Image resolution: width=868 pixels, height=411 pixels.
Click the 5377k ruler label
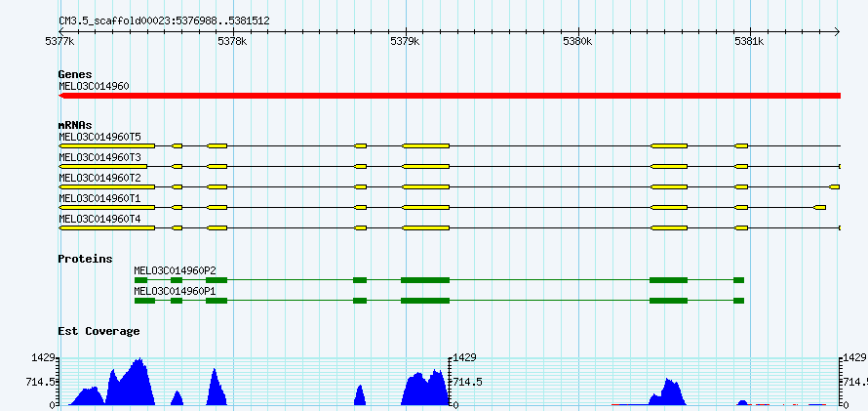60,40
